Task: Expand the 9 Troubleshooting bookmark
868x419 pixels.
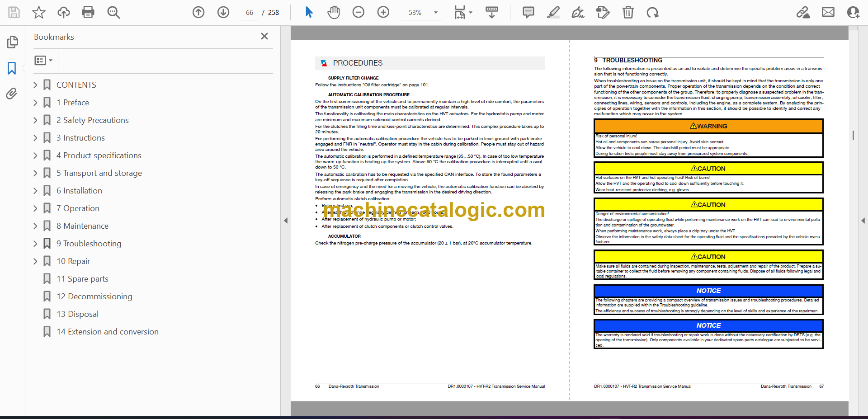Action: 36,244
